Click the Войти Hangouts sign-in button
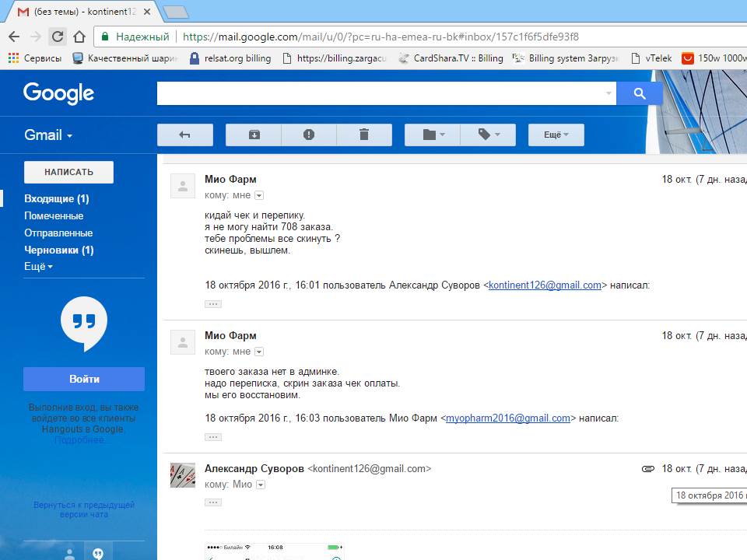 click(x=84, y=379)
